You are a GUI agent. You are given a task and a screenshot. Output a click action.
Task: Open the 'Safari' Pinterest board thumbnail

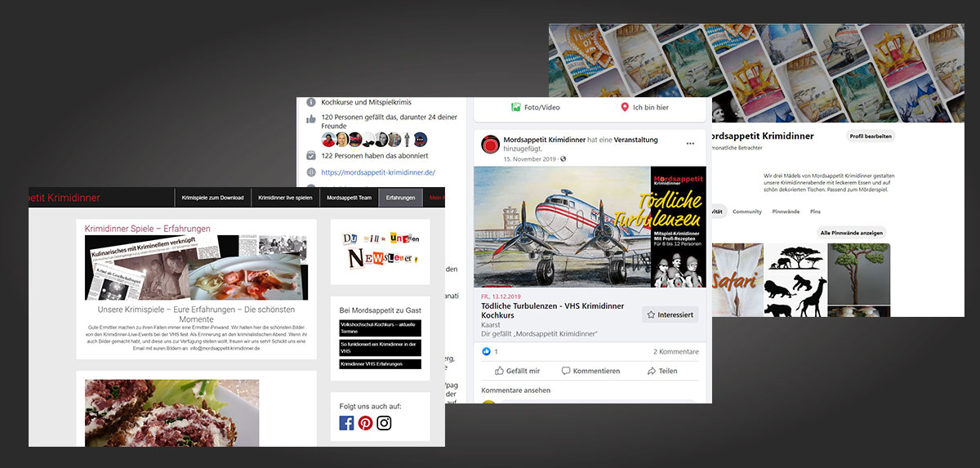click(737, 280)
